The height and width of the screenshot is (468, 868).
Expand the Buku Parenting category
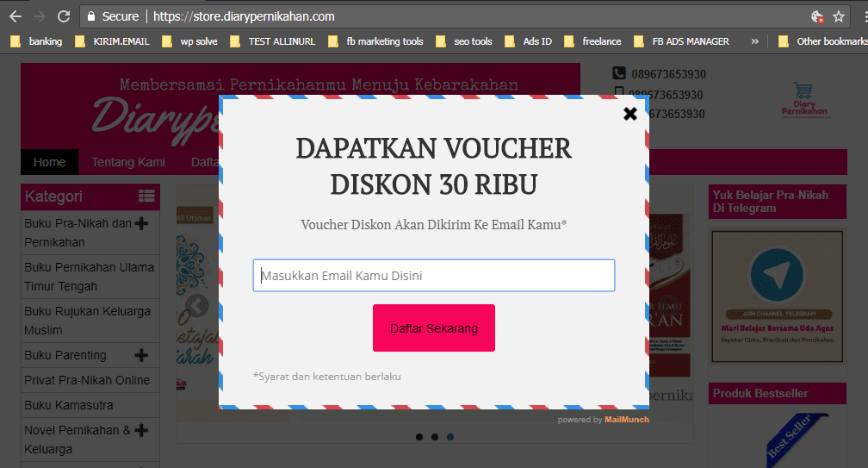[x=141, y=355]
